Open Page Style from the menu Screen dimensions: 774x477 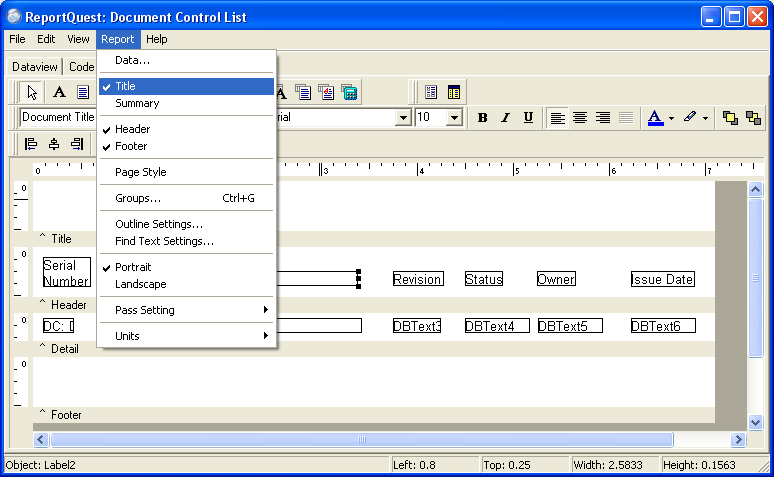click(186, 172)
